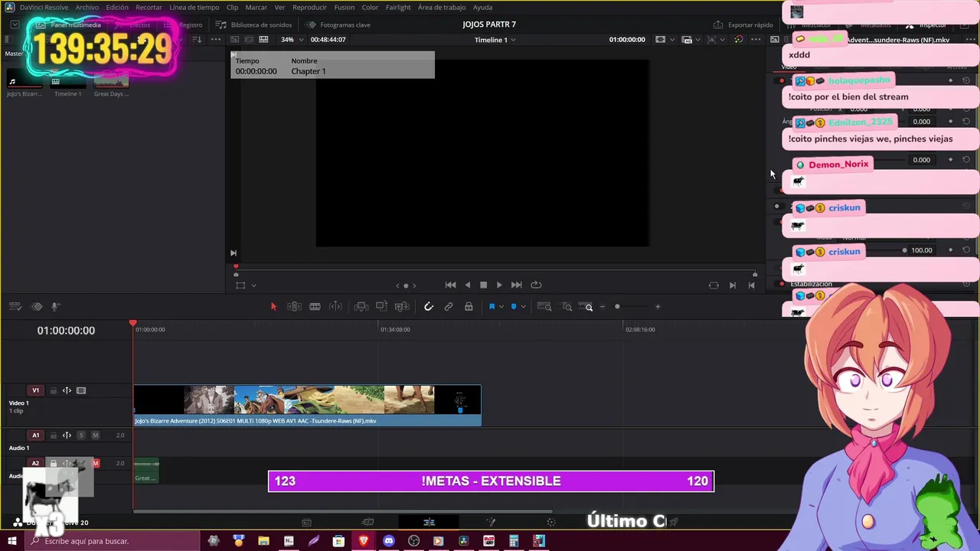Image resolution: width=980 pixels, height=551 pixels.
Task: Open the Edición menu
Action: tap(117, 7)
